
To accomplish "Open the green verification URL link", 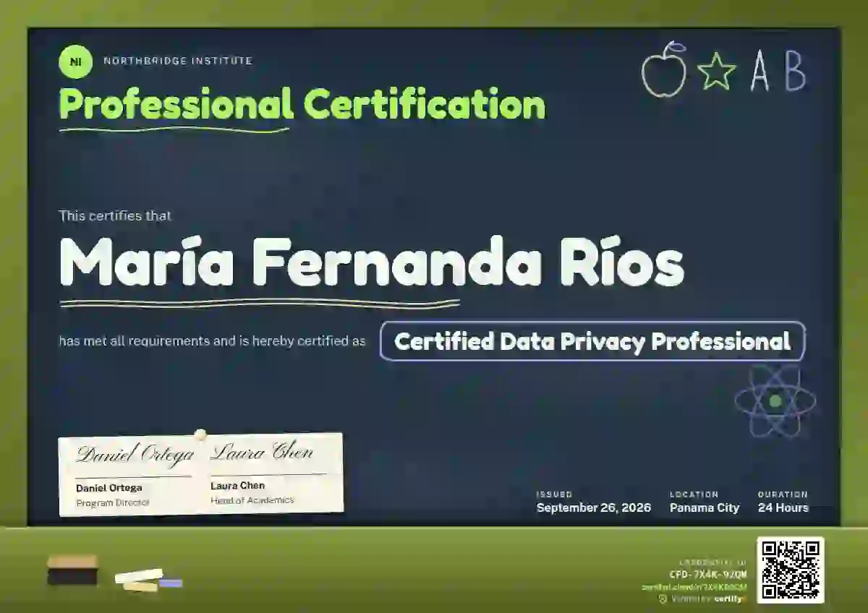I will tap(694, 587).
